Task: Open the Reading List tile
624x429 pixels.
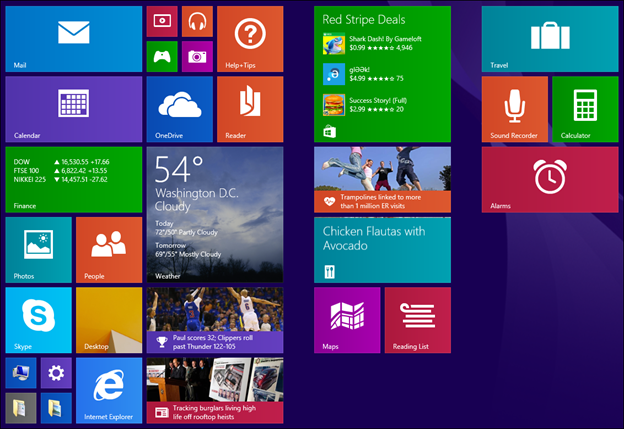Action: [418, 320]
